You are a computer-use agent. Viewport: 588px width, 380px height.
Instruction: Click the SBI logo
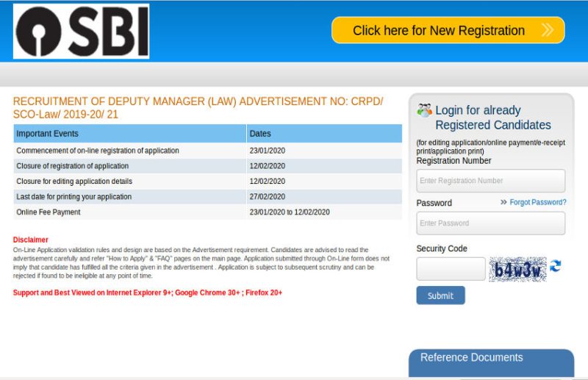click(81, 31)
